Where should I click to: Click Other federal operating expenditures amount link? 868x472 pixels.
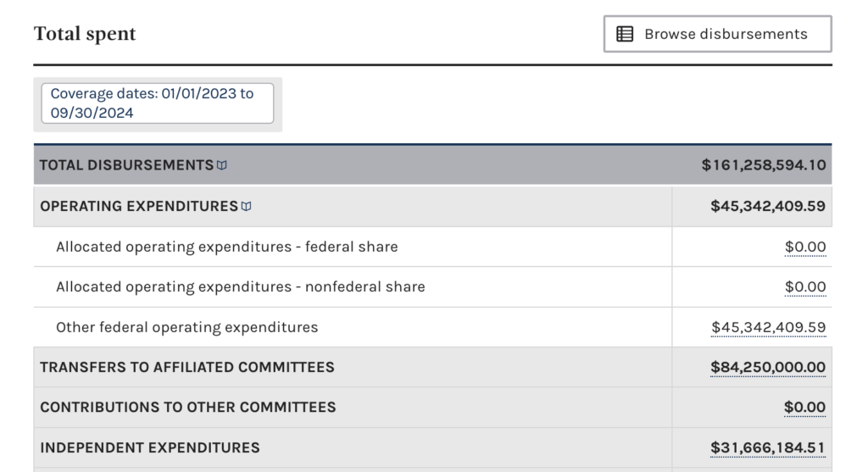[768, 327]
